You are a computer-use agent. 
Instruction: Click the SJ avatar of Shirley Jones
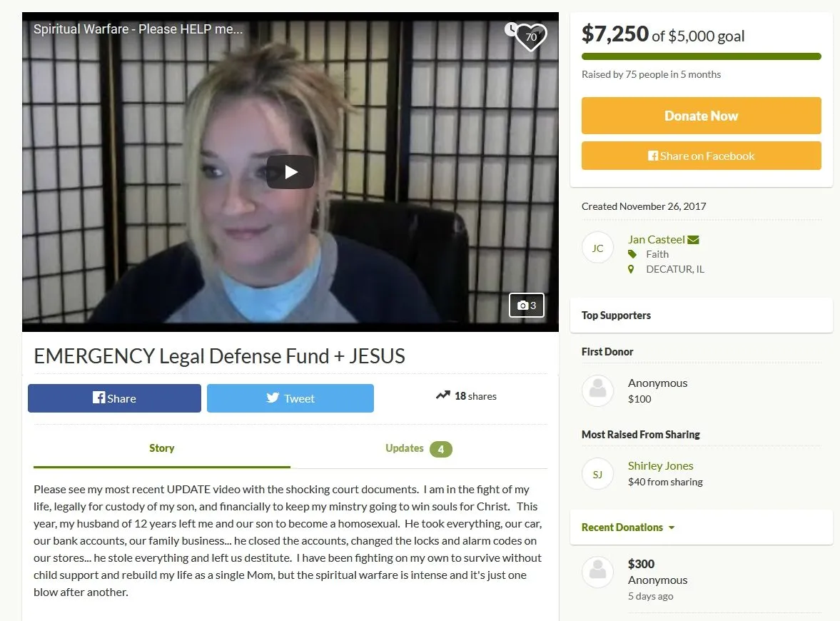coord(597,474)
